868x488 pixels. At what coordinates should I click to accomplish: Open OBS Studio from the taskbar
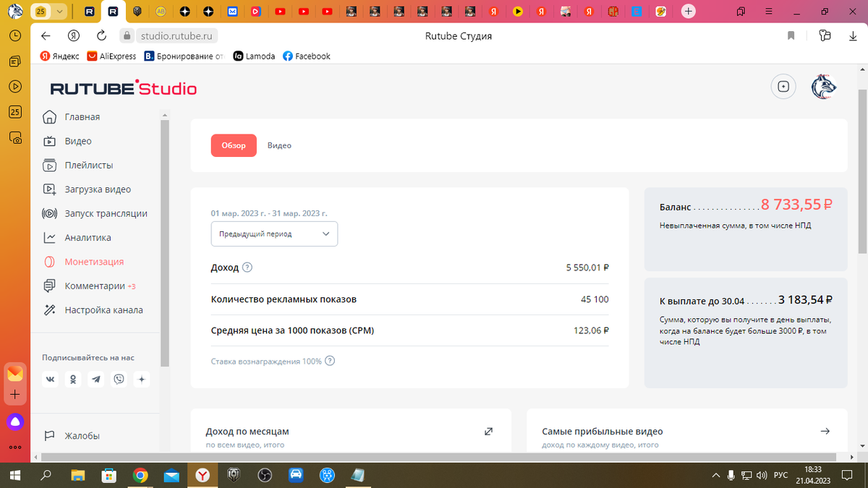pyautogui.click(x=265, y=475)
